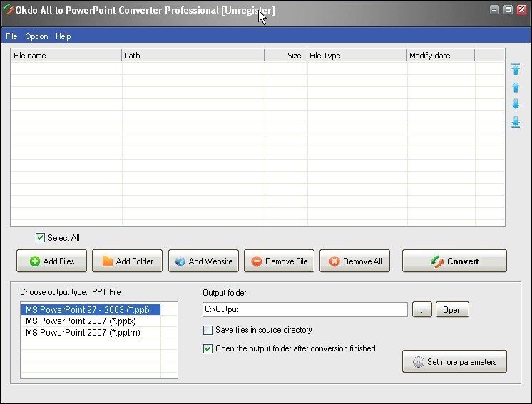The width and height of the screenshot is (532, 404).
Task: Close the converter window
Action: (x=521, y=9)
